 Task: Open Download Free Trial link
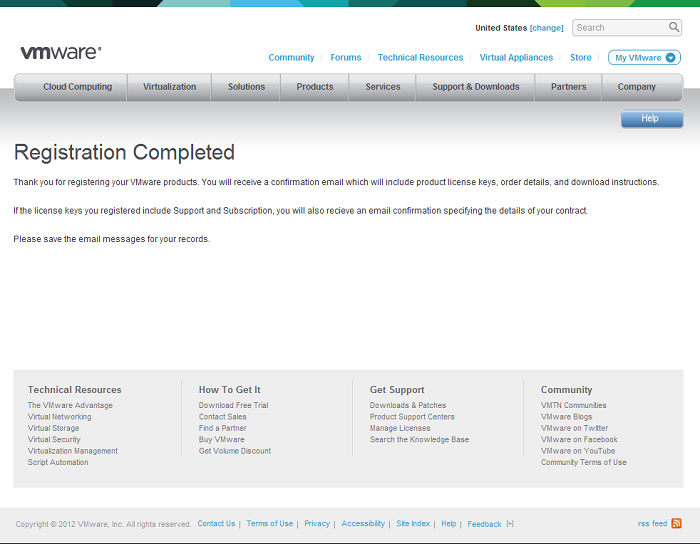(233, 405)
